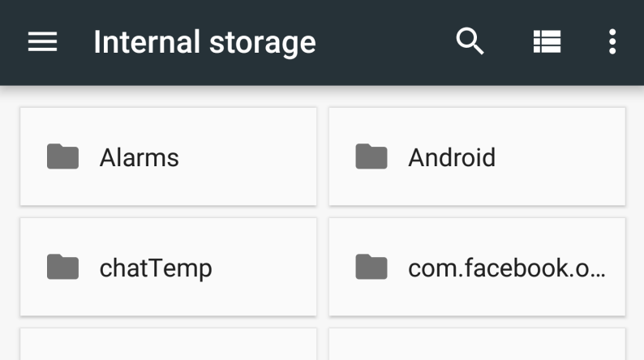Viewport: 644px width, 360px height.
Task: Click the chatTemp folder icon
Action: coord(62,267)
